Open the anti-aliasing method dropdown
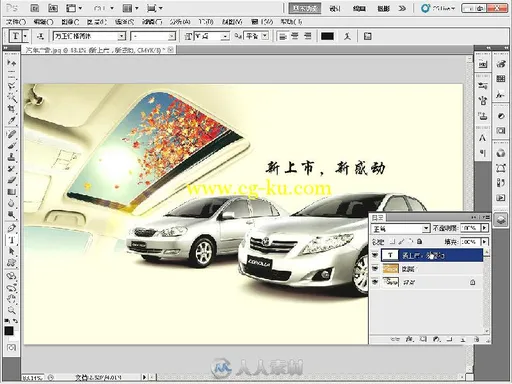 [265, 36]
